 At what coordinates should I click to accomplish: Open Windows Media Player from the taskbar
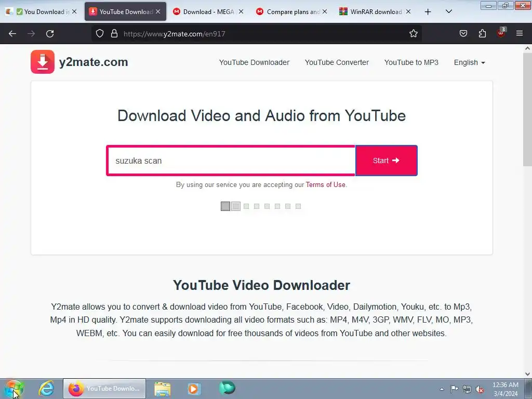(194, 389)
